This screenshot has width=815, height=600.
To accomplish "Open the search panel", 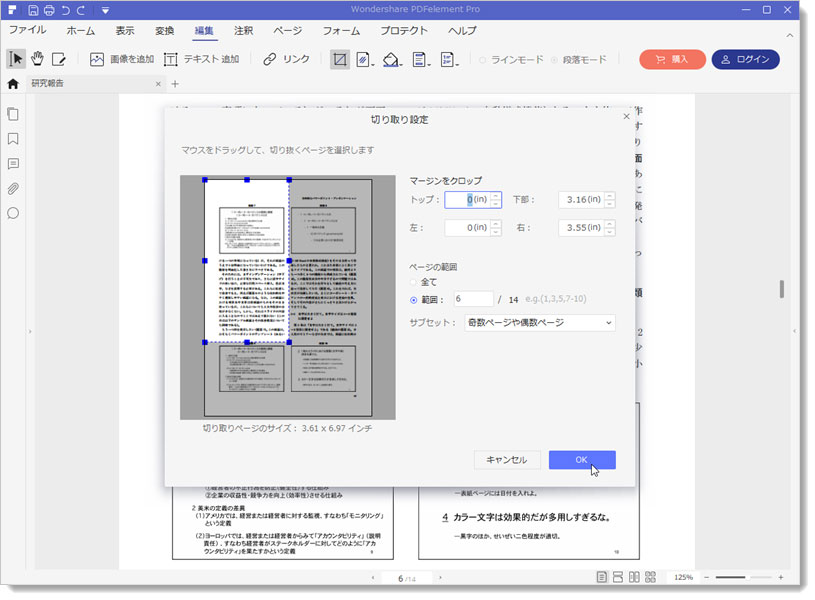I will point(13,213).
